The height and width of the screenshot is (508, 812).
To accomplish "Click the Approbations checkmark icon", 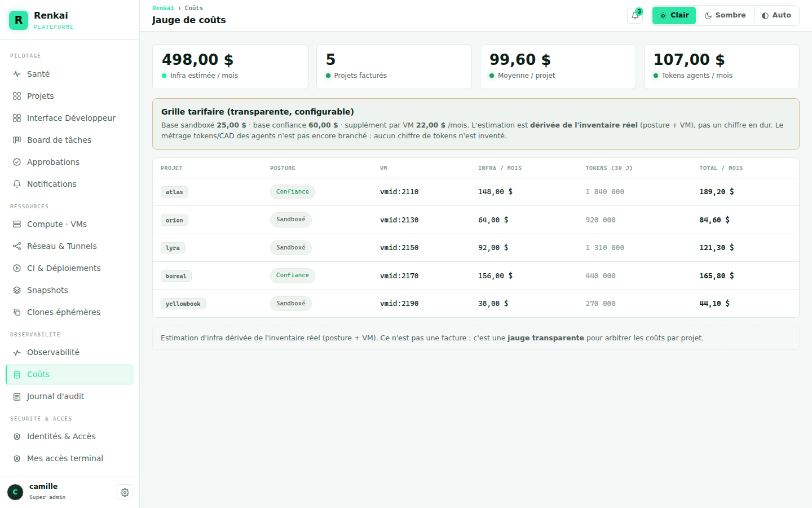I will click(x=17, y=162).
